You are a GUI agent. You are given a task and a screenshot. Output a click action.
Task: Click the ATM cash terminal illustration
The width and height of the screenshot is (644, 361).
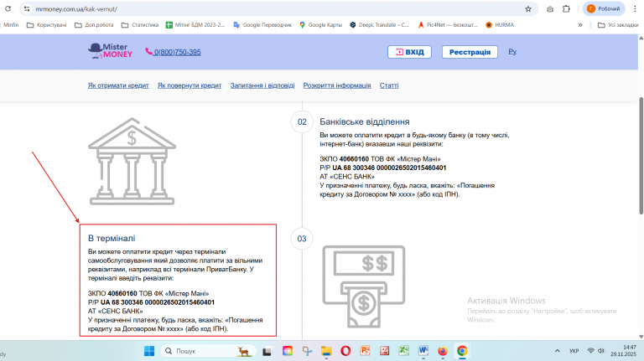pyautogui.click(x=364, y=286)
